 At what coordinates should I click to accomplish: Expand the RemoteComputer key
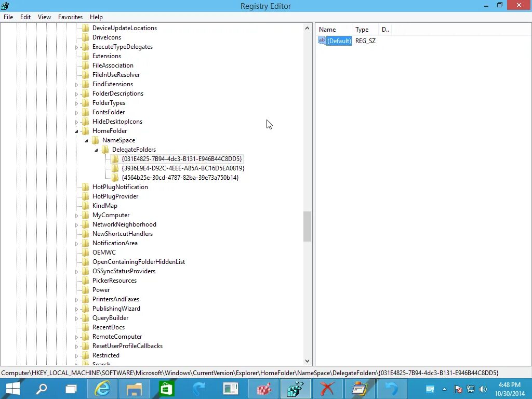click(x=76, y=337)
